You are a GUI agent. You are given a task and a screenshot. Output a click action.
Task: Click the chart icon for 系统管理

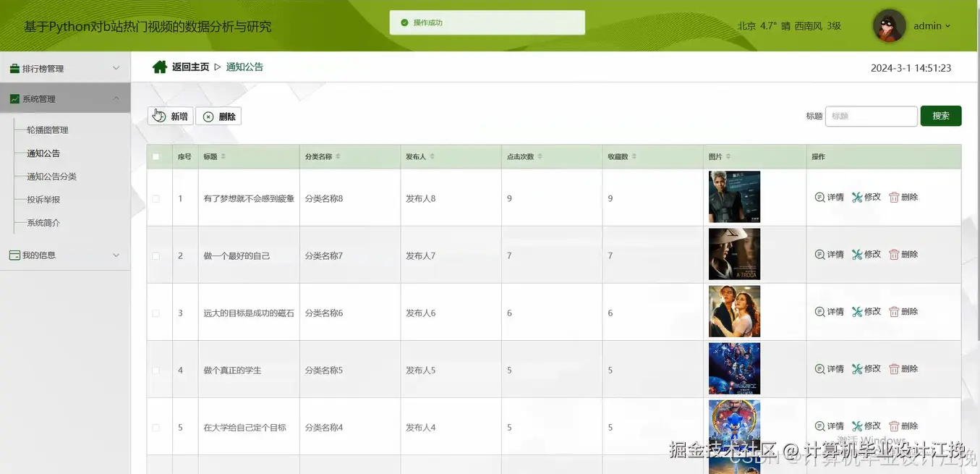coord(14,99)
